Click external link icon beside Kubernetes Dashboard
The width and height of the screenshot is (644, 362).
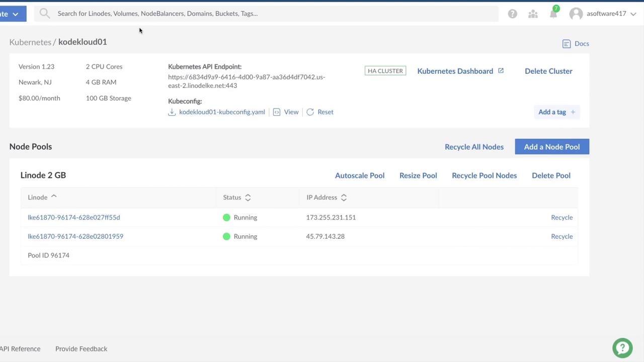tap(501, 71)
